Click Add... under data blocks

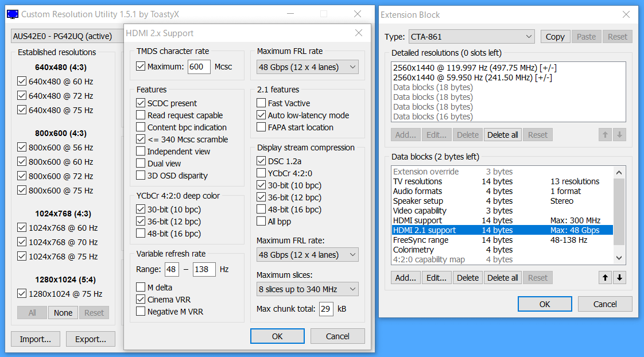pos(405,278)
